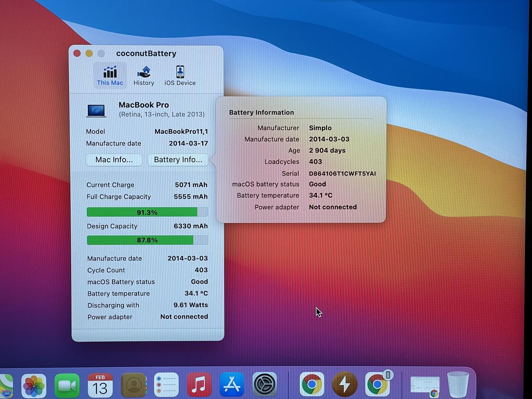The width and height of the screenshot is (532, 399).
Task: Click the Discharging with value 9.61 Watts
Action: click(x=191, y=305)
